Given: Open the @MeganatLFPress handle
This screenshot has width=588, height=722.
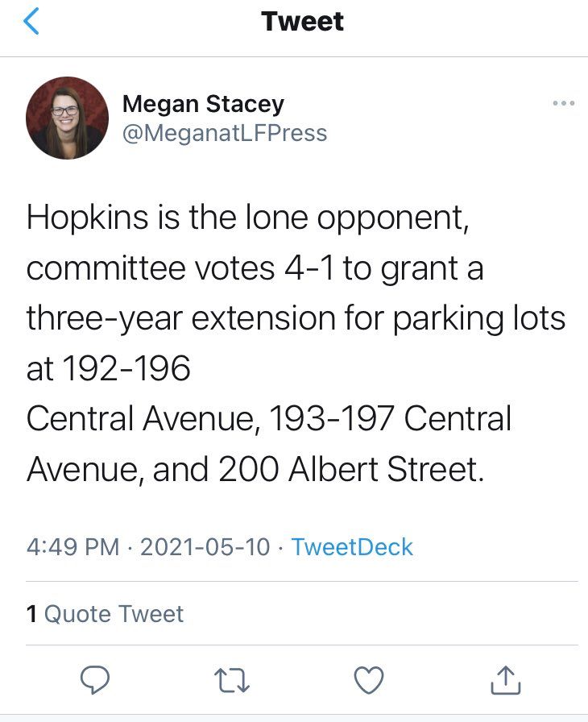Looking at the screenshot, I should tap(225, 133).
